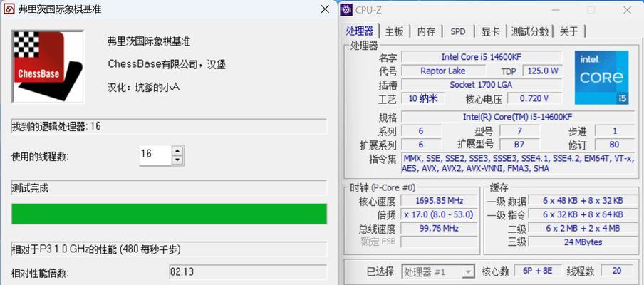
Task: Switch to the SPD tab in CPU-Z
Action: 458,31
